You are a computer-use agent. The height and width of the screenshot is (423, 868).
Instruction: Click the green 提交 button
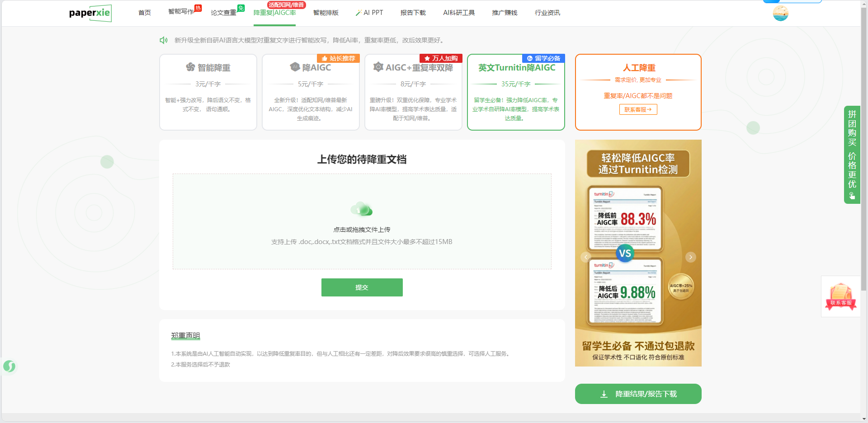[x=362, y=287]
